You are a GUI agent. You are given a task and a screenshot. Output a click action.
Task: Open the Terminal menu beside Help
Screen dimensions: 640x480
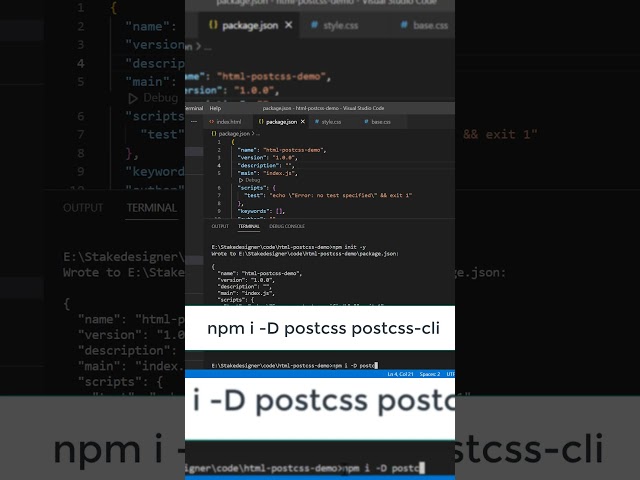click(194, 108)
